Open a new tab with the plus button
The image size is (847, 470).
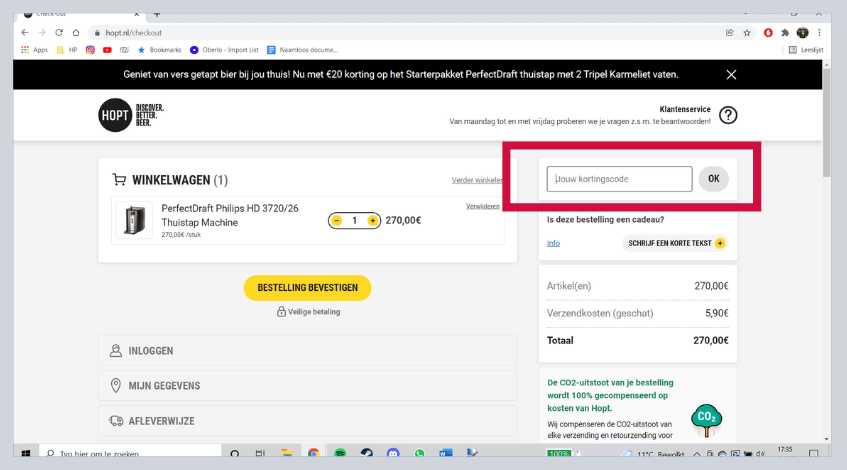tap(157, 15)
